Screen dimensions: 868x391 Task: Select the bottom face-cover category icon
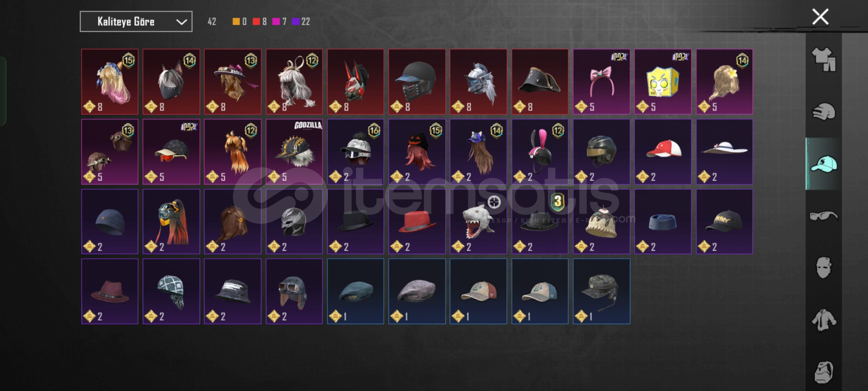[824, 372]
